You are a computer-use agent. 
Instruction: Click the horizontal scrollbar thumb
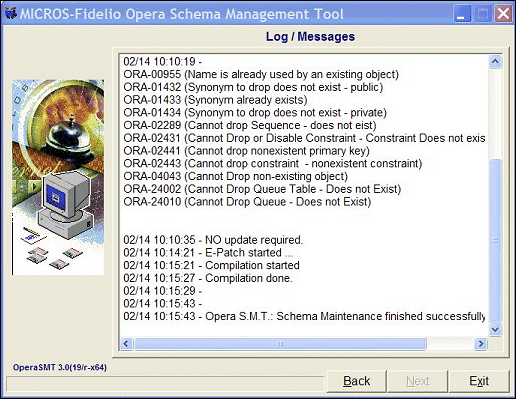[x=280, y=343]
